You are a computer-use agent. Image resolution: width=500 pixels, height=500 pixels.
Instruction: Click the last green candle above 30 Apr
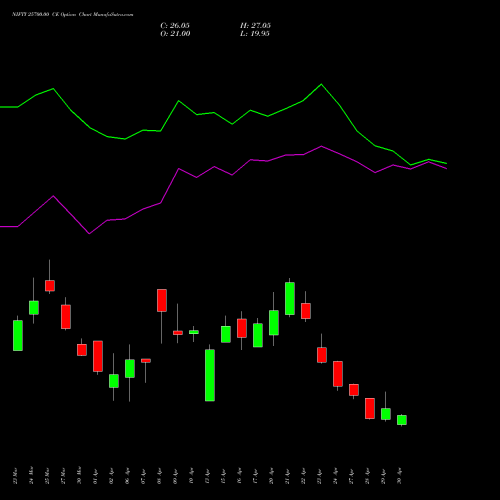coord(402,420)
